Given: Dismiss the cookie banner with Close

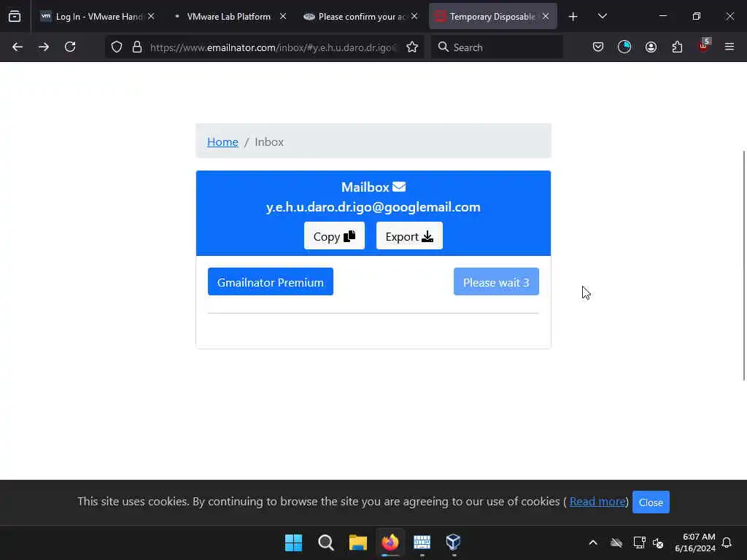Looking at the screenshot, I should click(651, 502).
